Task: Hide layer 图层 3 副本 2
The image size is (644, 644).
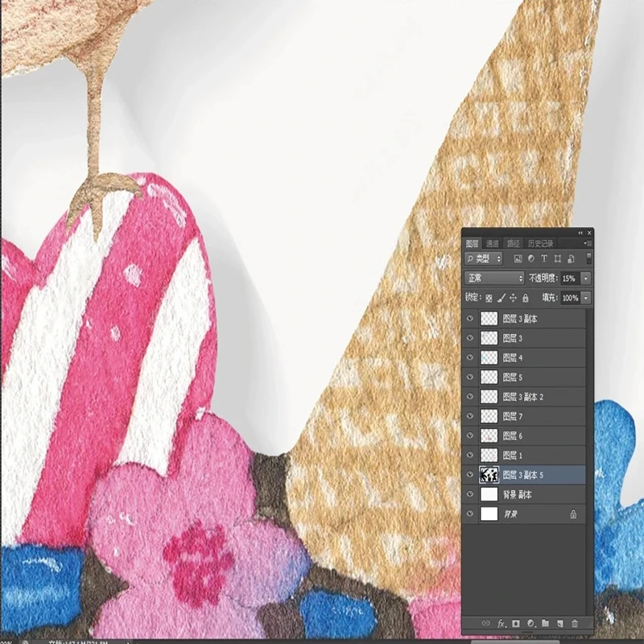Action: (x=470, y=397)
